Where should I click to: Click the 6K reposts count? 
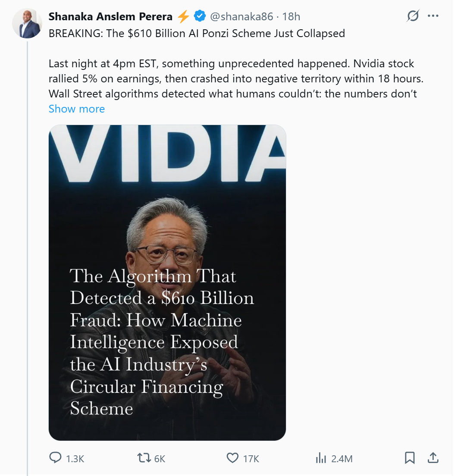click(160, 459)
